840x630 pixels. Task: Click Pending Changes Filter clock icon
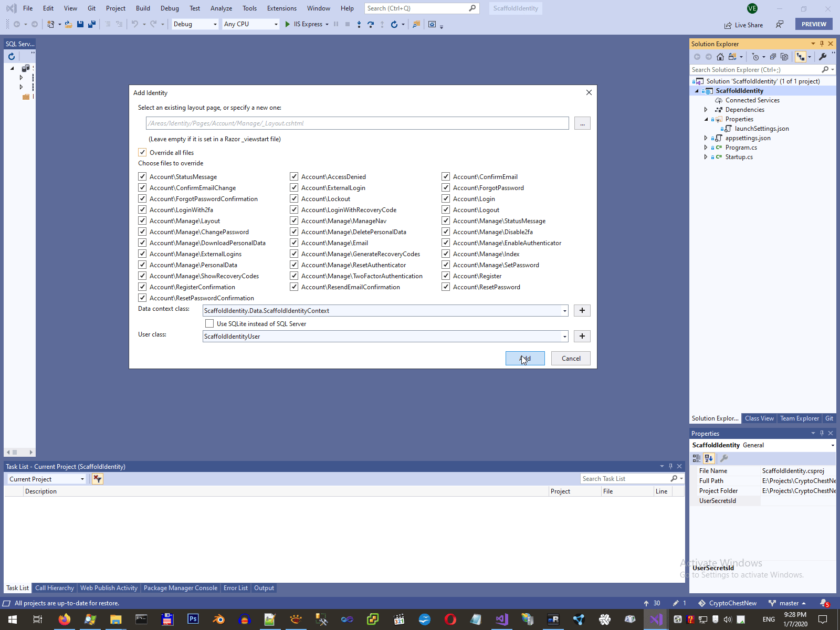755,57
